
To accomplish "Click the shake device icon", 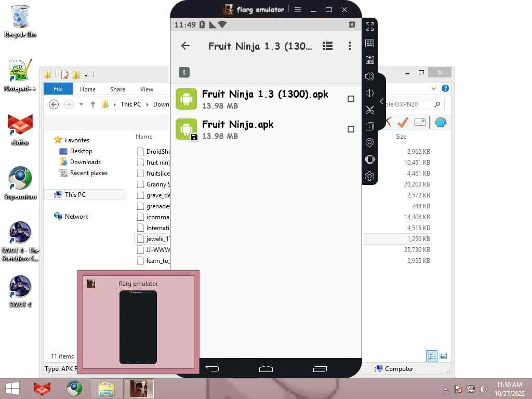I will [x=369, y=159].
